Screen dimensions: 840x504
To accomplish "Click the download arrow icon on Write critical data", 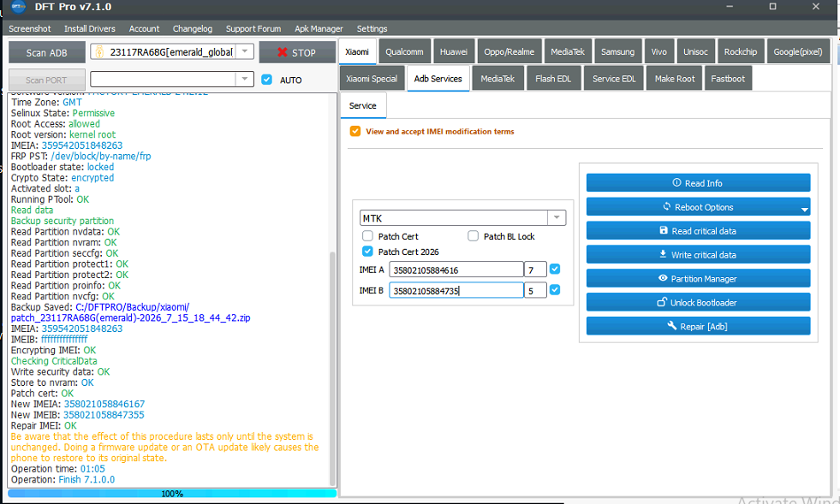I will pos(663,254).
